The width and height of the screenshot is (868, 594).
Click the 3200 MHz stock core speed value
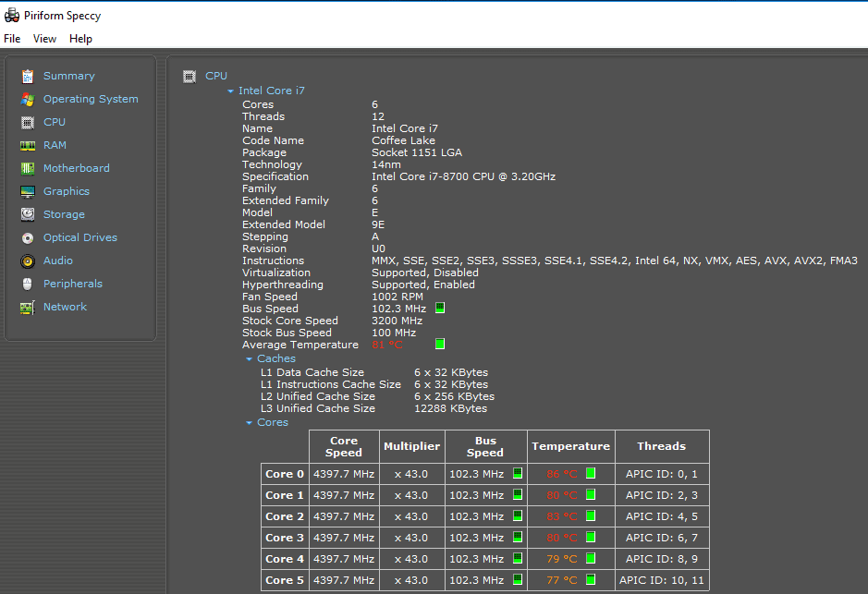coord(397,321)
